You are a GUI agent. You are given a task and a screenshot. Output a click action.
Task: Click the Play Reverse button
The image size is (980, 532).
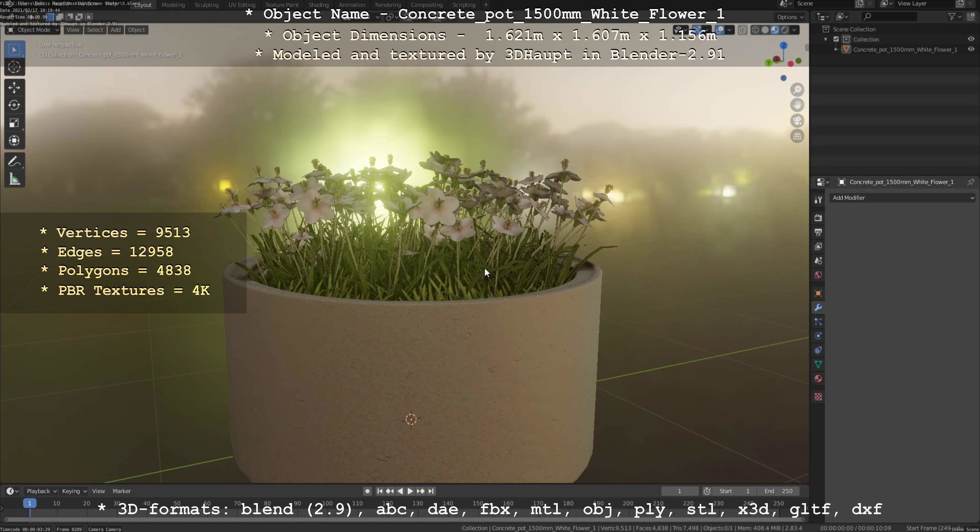point(400,491)
